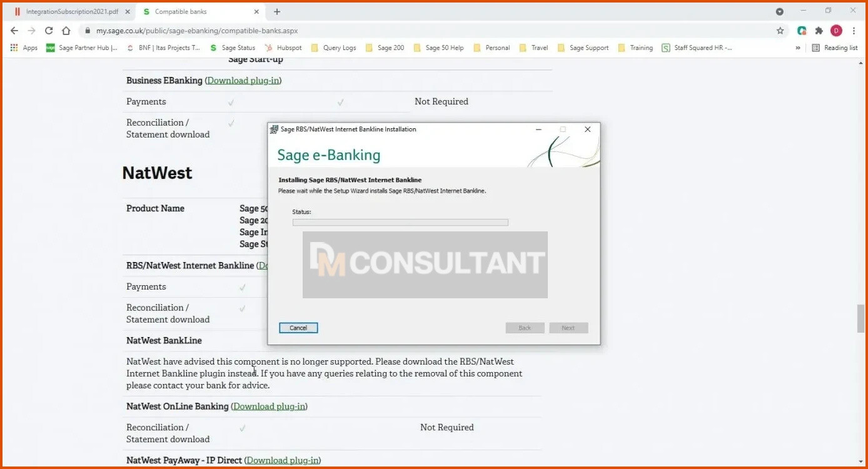Cancel the Sage e-Banking installation
868x469 pixels.
(x=298, y=328)
